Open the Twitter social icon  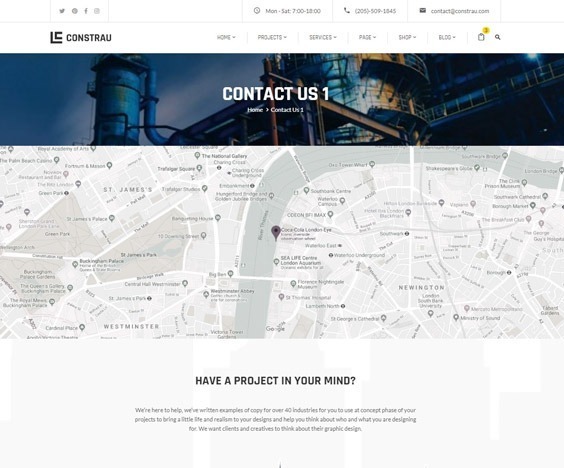point(62,11)
